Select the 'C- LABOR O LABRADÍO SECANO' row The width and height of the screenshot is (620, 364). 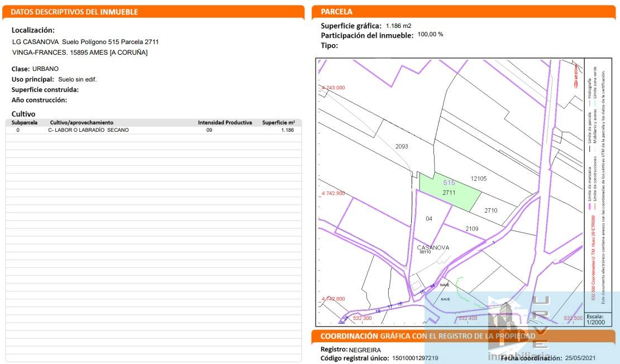88,130
